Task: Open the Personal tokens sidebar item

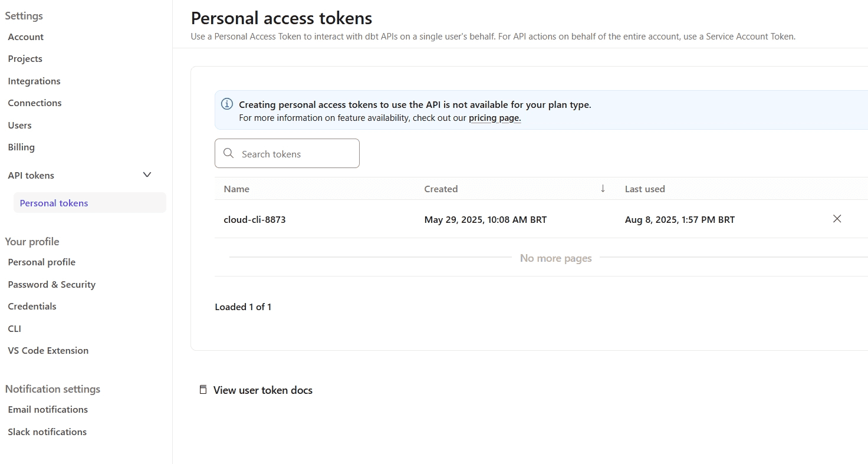Action: [x=54, y=203]
